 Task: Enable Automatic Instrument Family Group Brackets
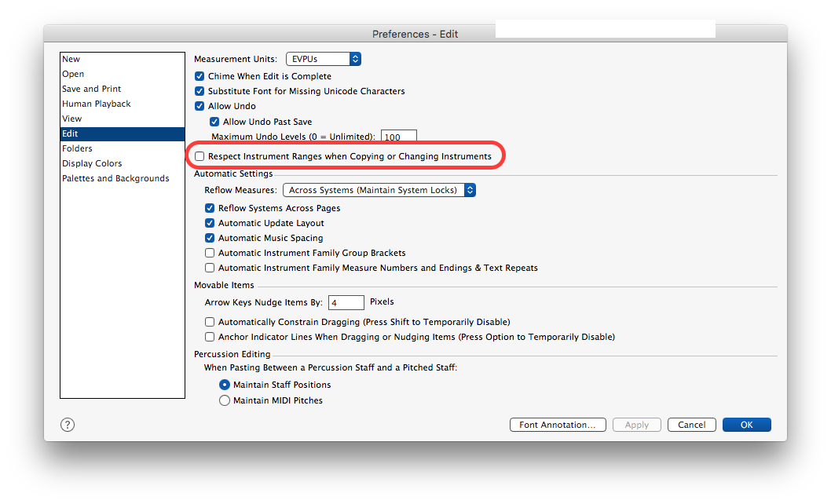pos(210,253)
